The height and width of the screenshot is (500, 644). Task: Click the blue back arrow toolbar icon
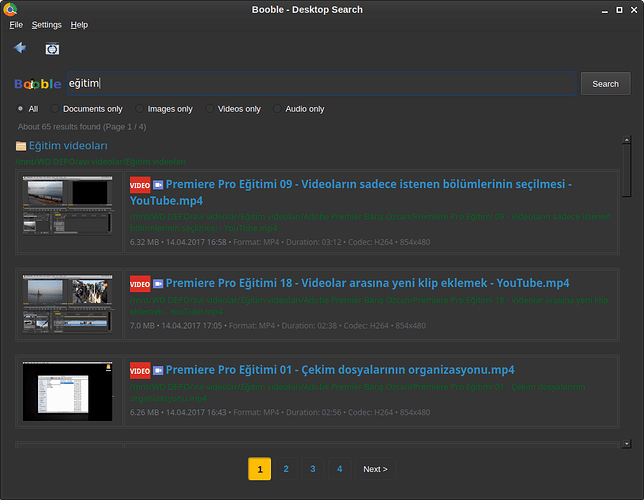click(x=20, y=48)
